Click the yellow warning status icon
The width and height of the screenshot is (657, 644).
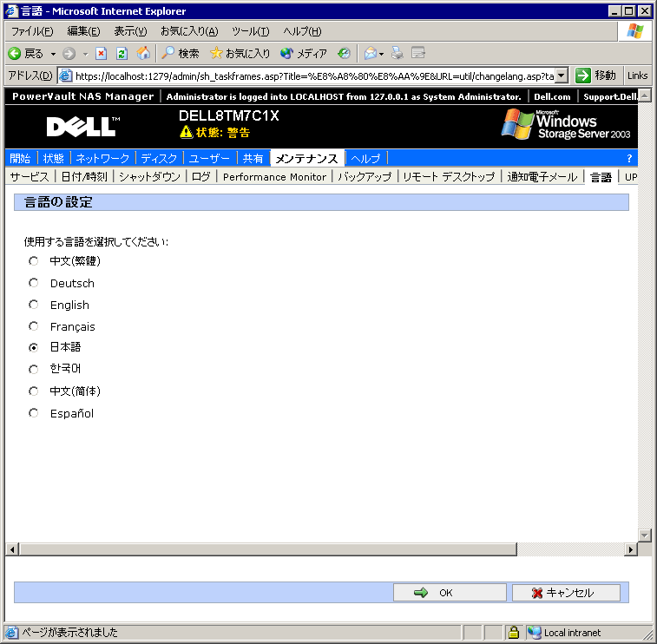[186, 133]
